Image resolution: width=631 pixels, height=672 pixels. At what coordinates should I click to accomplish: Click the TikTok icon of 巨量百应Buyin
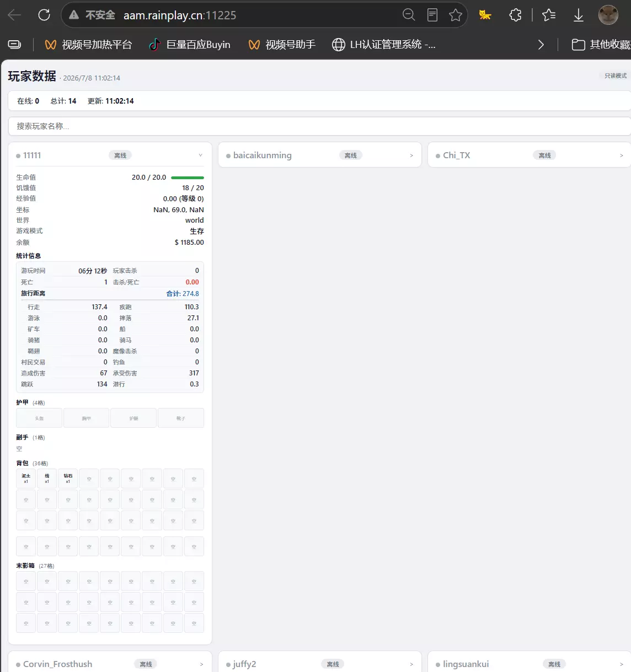(x=155, y=45)
